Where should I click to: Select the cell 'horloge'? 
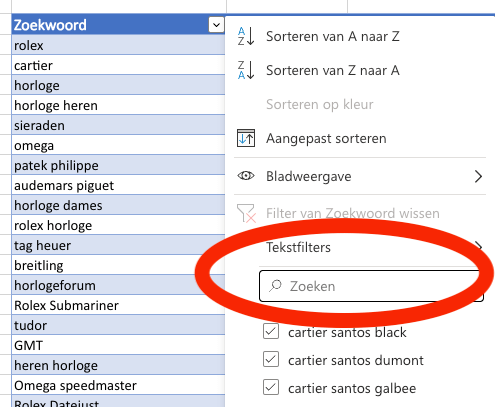pos(118,85)
